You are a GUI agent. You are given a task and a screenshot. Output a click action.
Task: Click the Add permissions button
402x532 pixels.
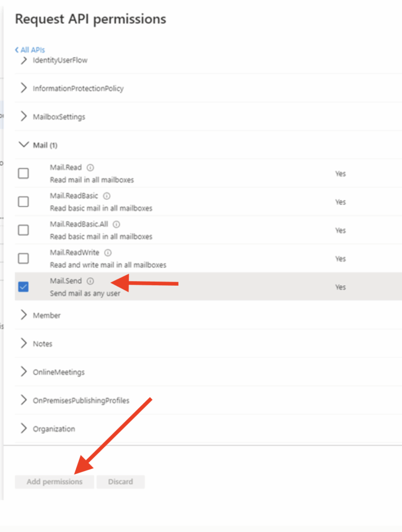54,482
